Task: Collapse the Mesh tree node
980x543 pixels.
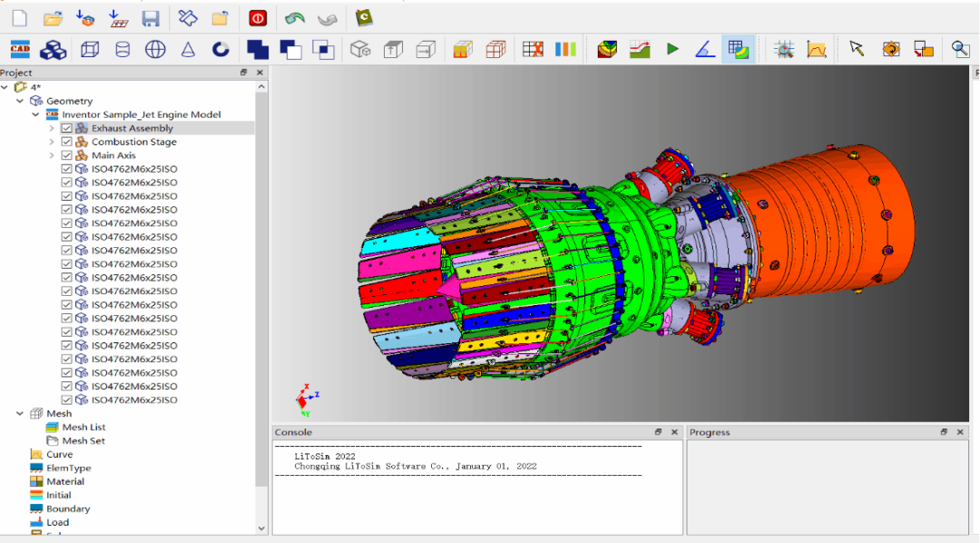Action: (x=20, y=413)
